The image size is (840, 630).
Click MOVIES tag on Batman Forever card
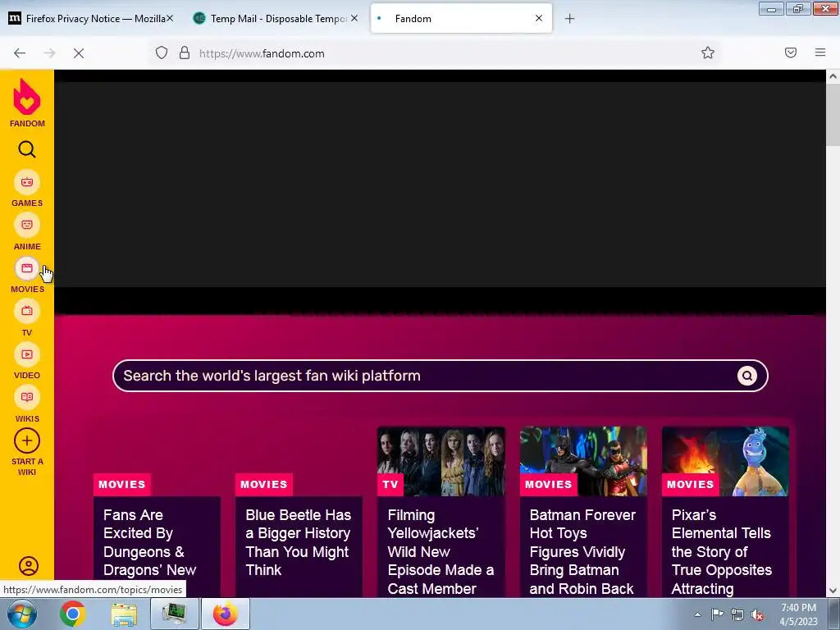(549, 484)
